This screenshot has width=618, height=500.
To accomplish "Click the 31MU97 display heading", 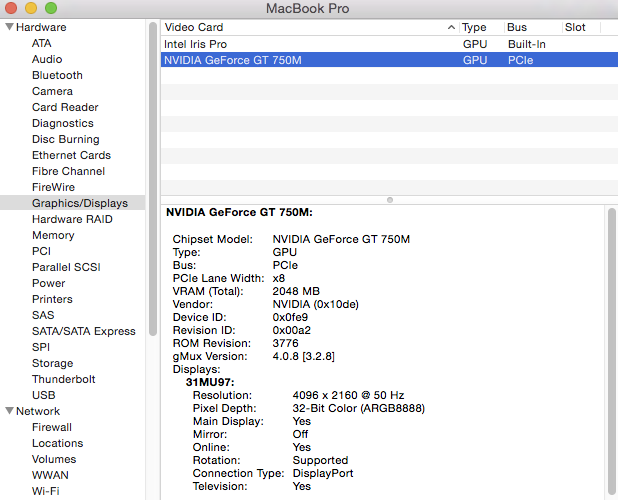I will (210, 382).
